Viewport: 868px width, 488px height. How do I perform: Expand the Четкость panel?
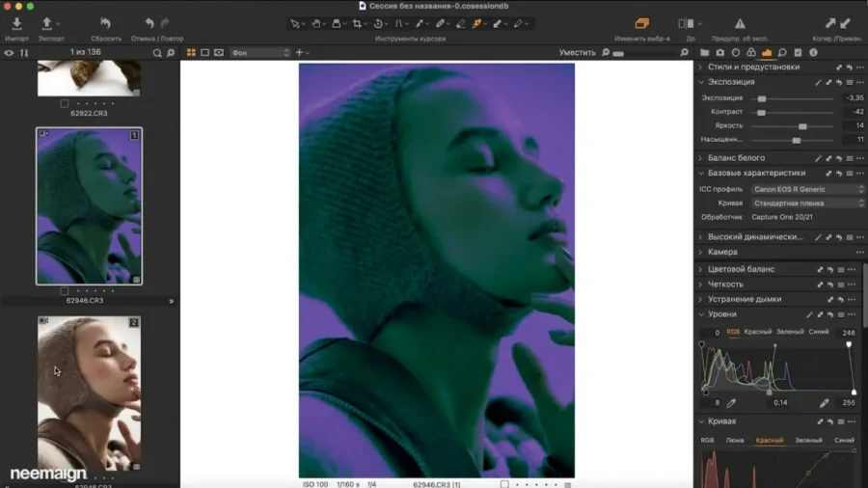[x=701, y=285]
